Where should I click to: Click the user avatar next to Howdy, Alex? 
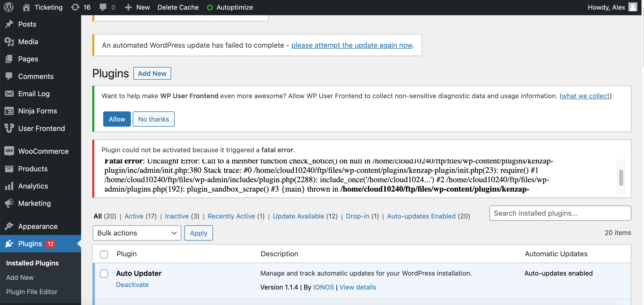(x=633, y=7)
